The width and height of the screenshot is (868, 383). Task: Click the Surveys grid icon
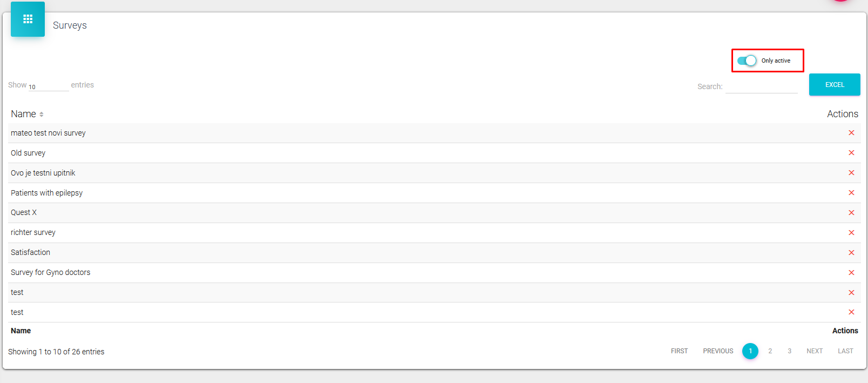pyautogui.click(x=28, y=19)
